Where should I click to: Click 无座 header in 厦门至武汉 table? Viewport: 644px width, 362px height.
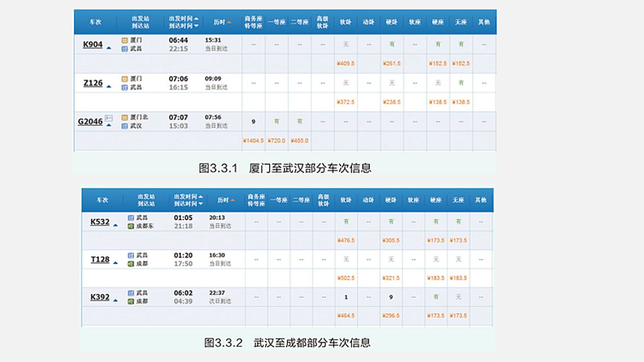pos(461,22)
